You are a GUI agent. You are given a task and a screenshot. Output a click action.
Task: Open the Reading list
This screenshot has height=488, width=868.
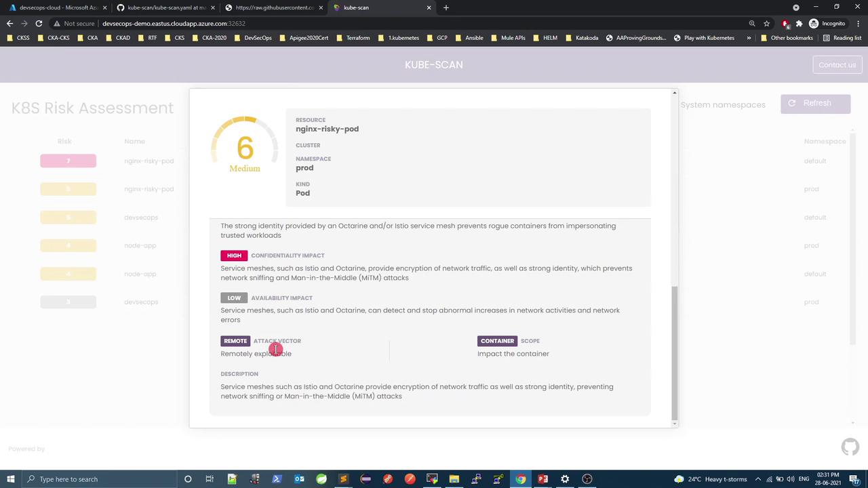pyautogui.click(x=842, y=38)
